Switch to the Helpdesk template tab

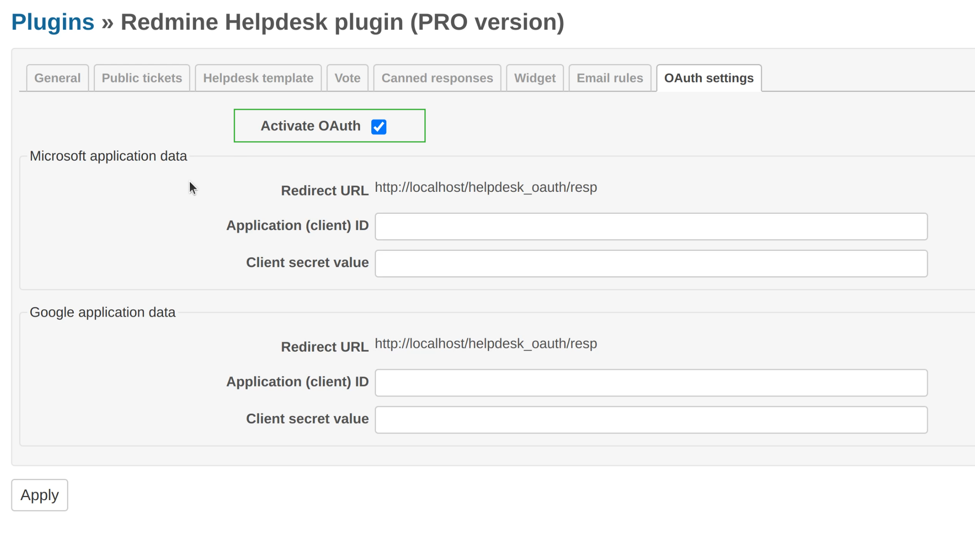(258, 78)
